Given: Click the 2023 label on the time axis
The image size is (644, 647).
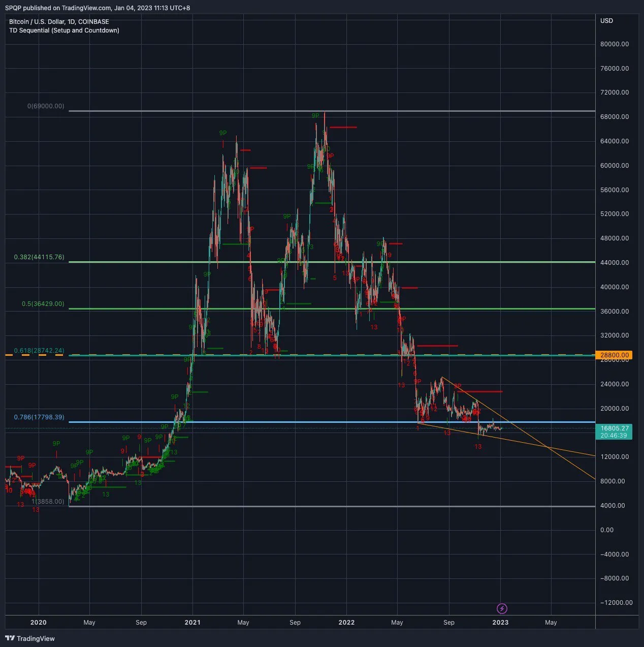Looking at the screenshot, I should [x=501, y=622].
